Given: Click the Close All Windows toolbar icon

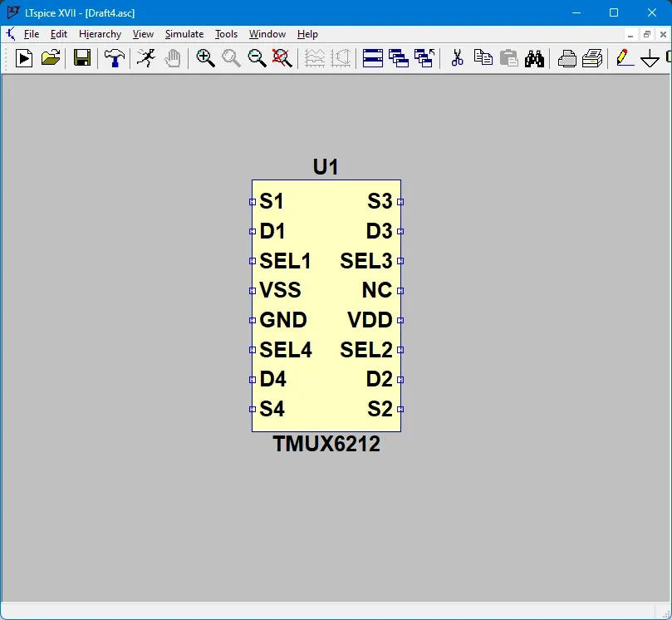Looking at the screenshot, I should coord(424,58).
